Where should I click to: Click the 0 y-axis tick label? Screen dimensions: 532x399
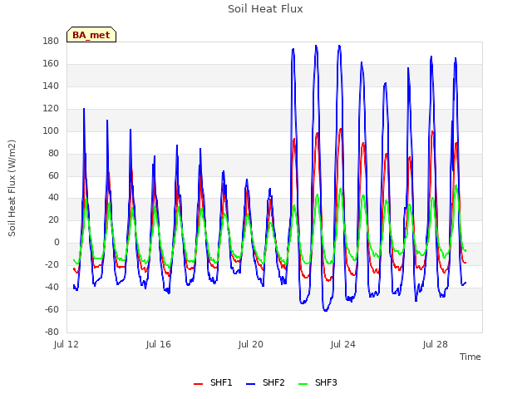[57, 242]
